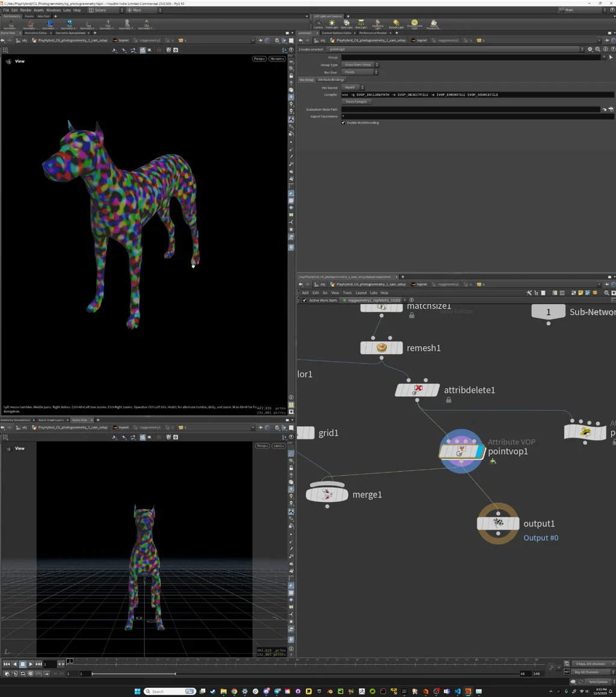Click the remesh1 node icon
This screenshot has height=697, width=616.
(381, 348)
